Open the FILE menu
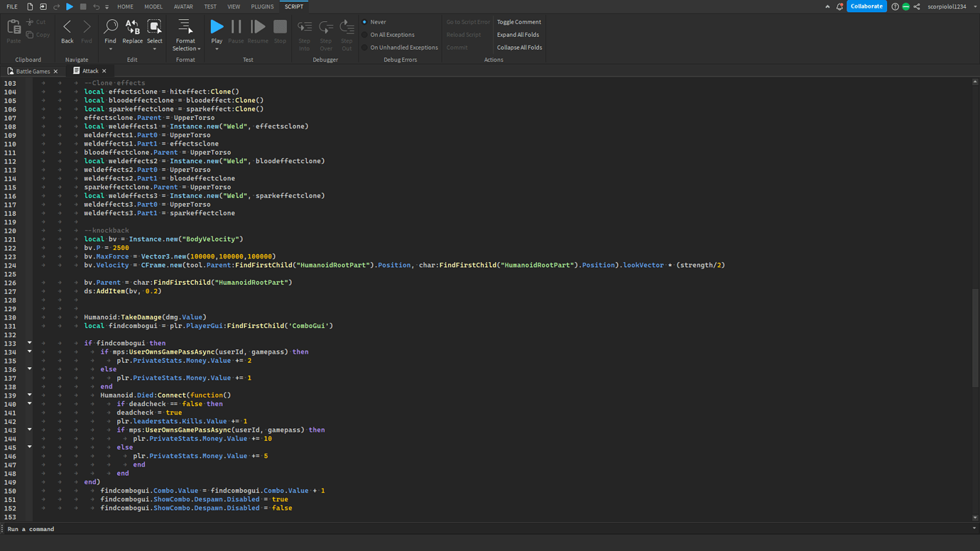The image size is (980, 551). point(12,6)
